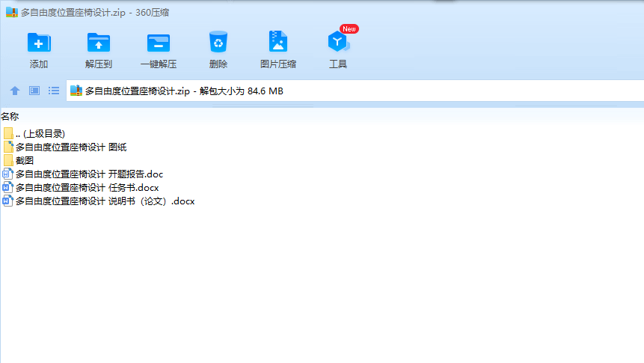Sort by the 名称 column header
The height and width of the screenshot is (363, 644).
(x=10, y=117)
